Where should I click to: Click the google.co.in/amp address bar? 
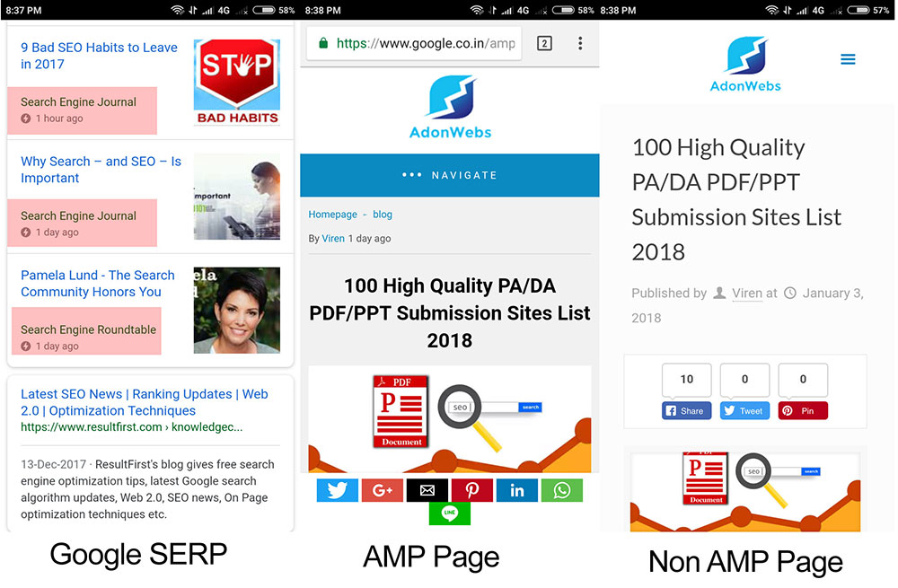point(414,43)
